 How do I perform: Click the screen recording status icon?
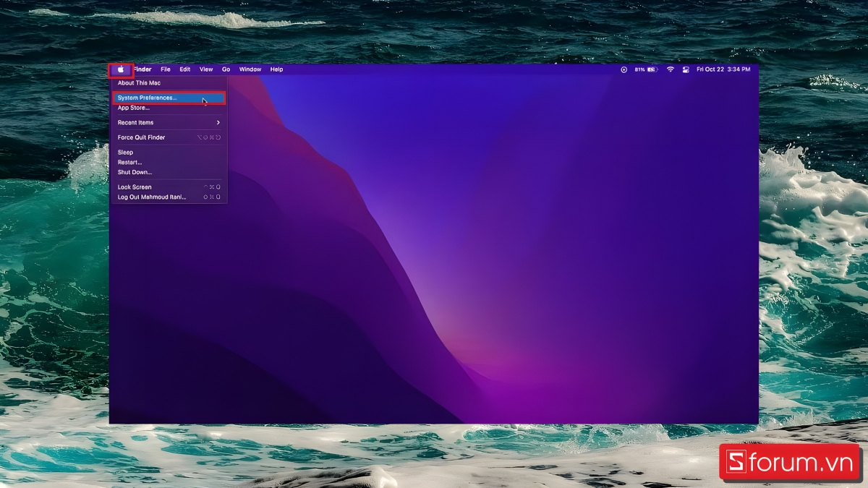pos(624,69)
